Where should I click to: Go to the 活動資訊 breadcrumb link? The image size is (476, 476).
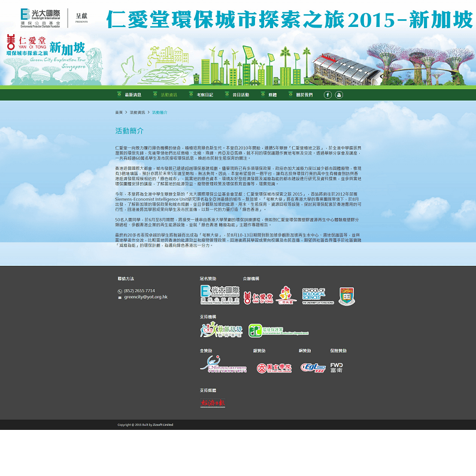click(x=137, y=113)
